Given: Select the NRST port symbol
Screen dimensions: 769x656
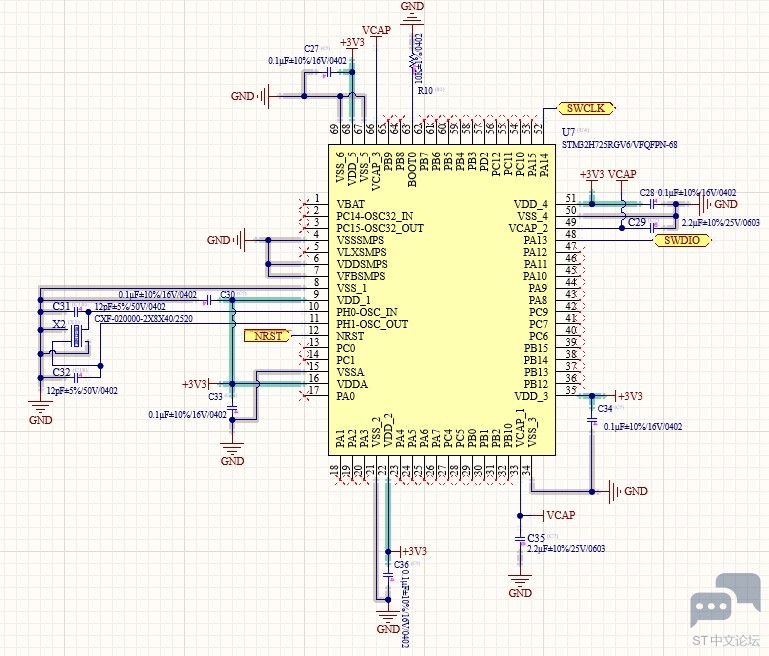Looking at the screenshot, I should pos(267,336).
